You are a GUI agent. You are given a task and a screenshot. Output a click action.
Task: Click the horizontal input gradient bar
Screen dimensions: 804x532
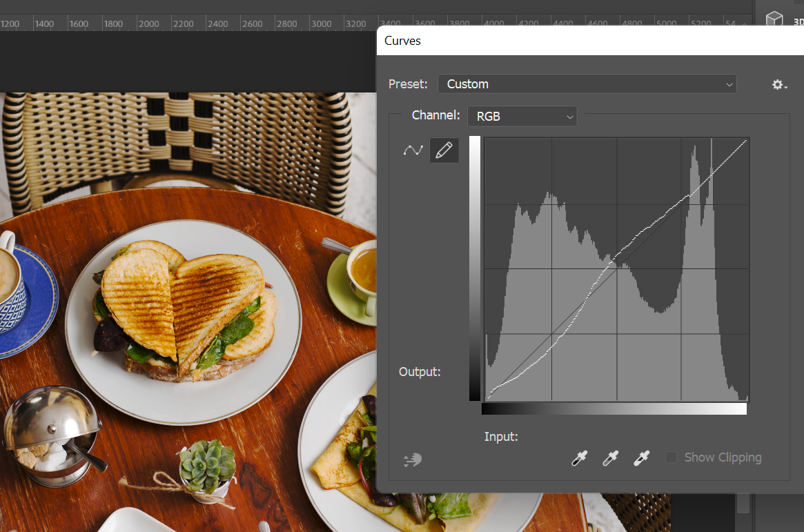pyautogui.click(x=614, y=408)
